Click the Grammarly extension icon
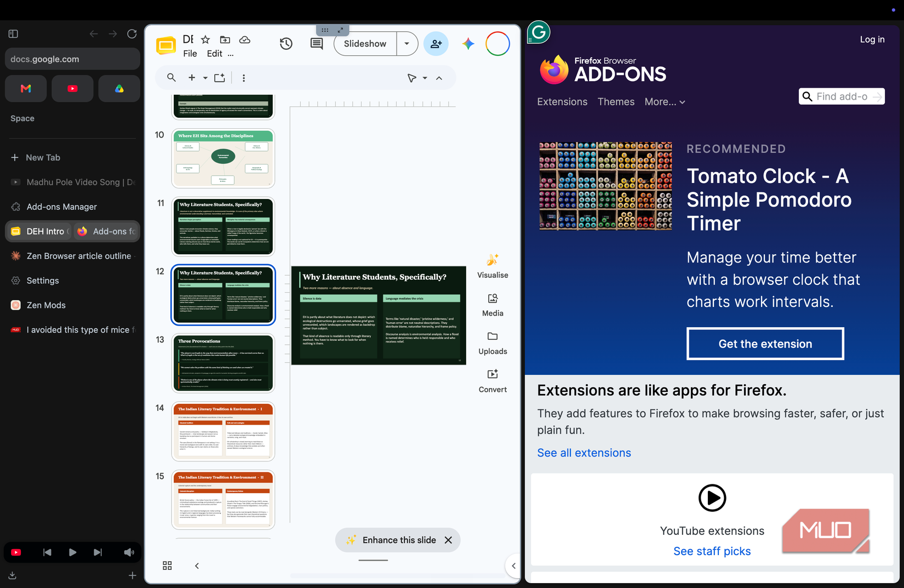The width and height of the screenshot is (904, 588). [539, 32]
